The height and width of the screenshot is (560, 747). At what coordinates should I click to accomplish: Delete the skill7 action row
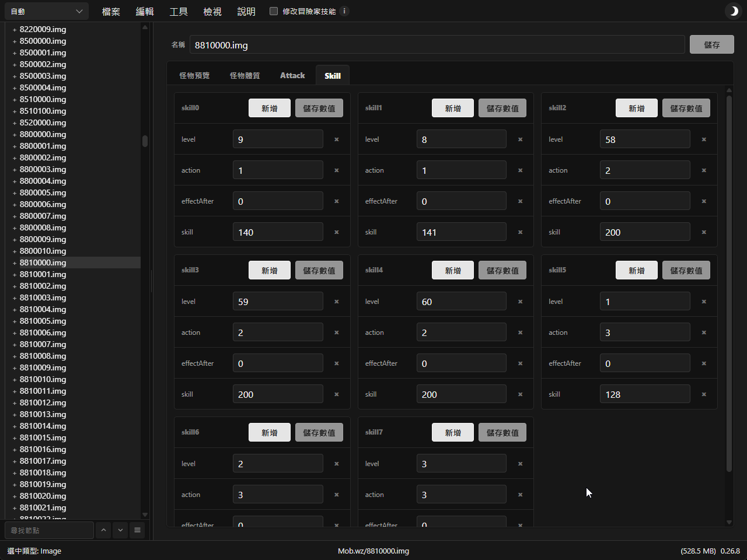pyautogui.click(x=520, y=495)
